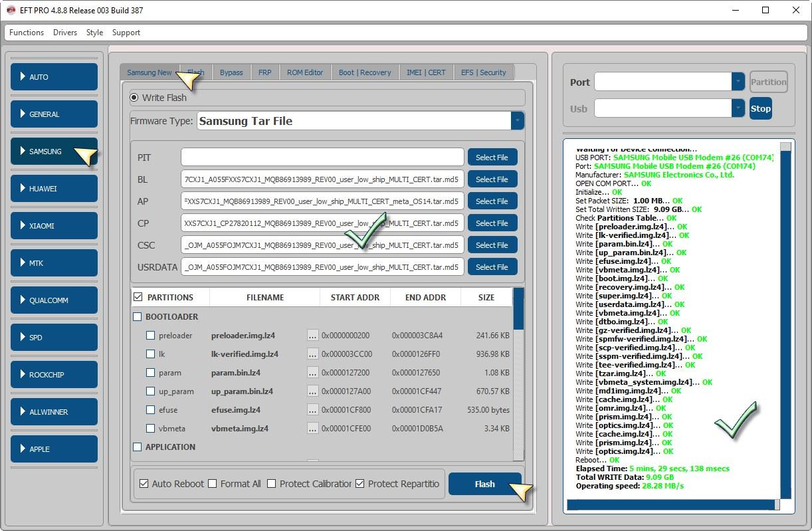Click browse button for lk-verified.img.lz4 row
The width and height of the screenshot is (812, 531).
(312, 354)
